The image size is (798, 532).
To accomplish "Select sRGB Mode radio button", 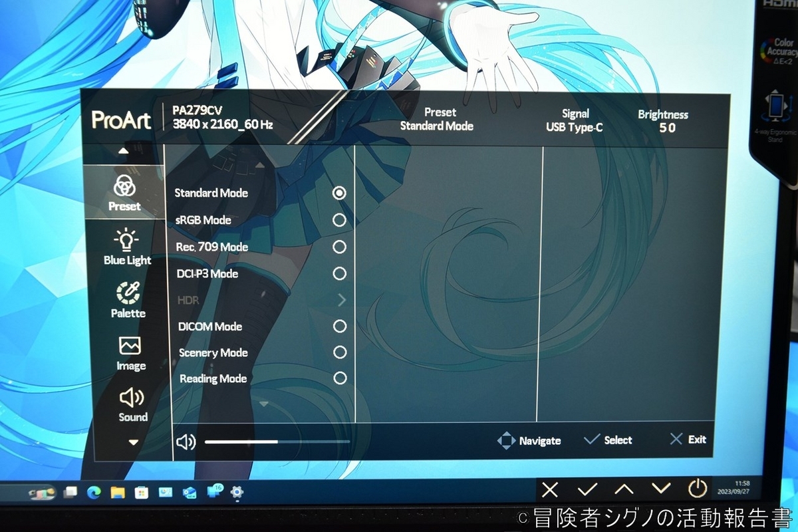I will point(339,220).
